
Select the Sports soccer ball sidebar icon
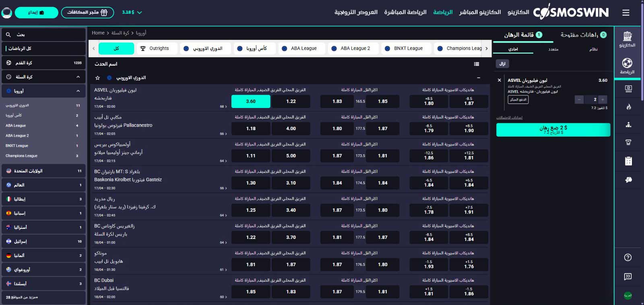click(x=627, y=66)
